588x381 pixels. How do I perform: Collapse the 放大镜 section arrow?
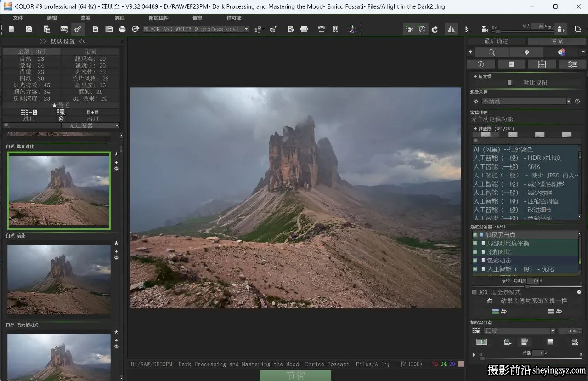(475, 76)
